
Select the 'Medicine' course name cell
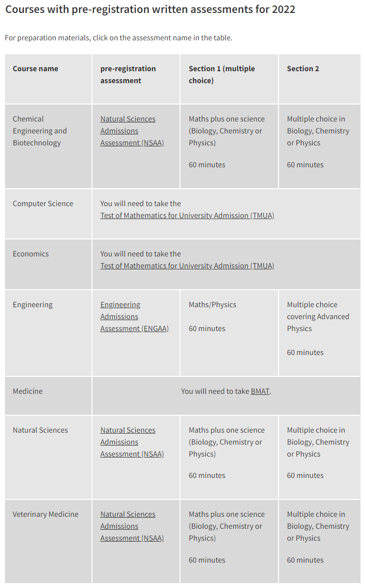(x=48, y=396)
